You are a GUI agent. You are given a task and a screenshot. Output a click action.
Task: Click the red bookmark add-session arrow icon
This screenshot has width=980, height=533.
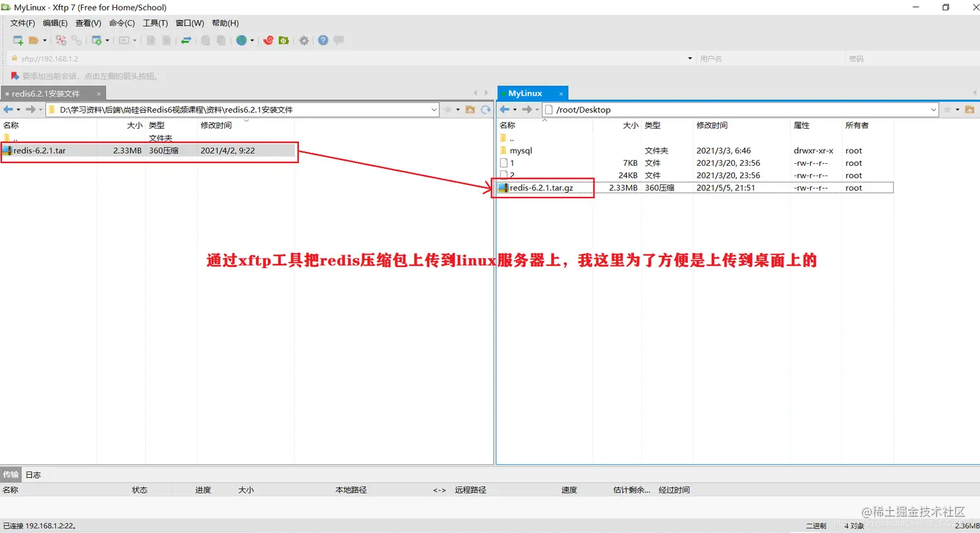coord(15,76)
